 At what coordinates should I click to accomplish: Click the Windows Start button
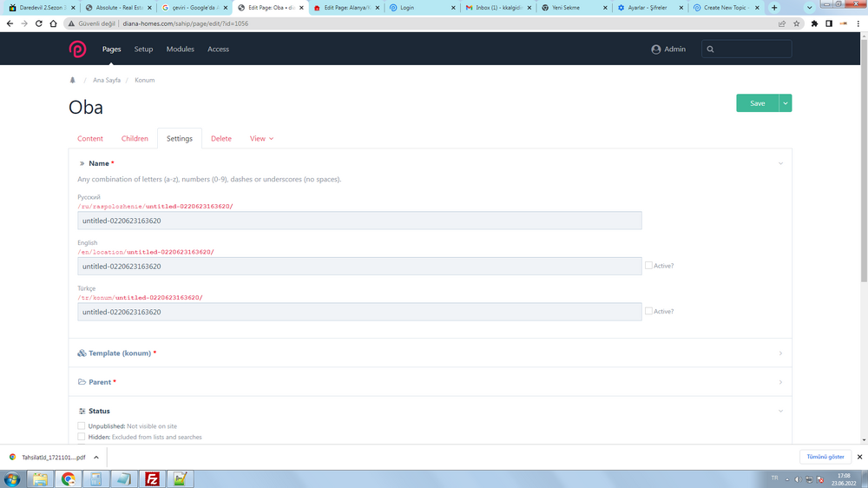(x=12, y=478)
